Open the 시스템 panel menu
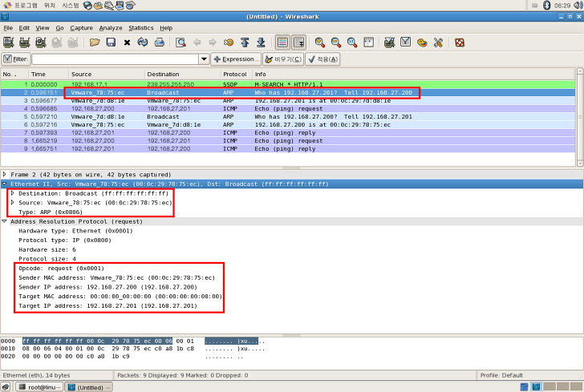Screen dimensions: 584x392 point(70,6)
